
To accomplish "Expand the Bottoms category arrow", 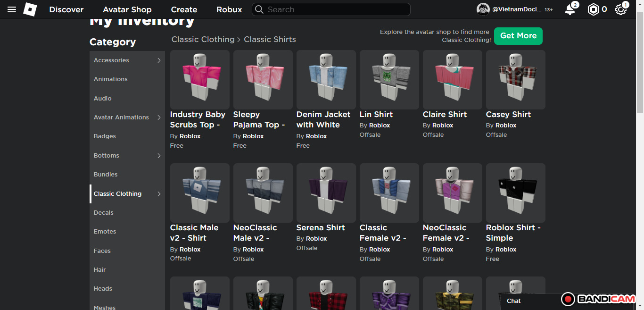I will click(159, 156).
